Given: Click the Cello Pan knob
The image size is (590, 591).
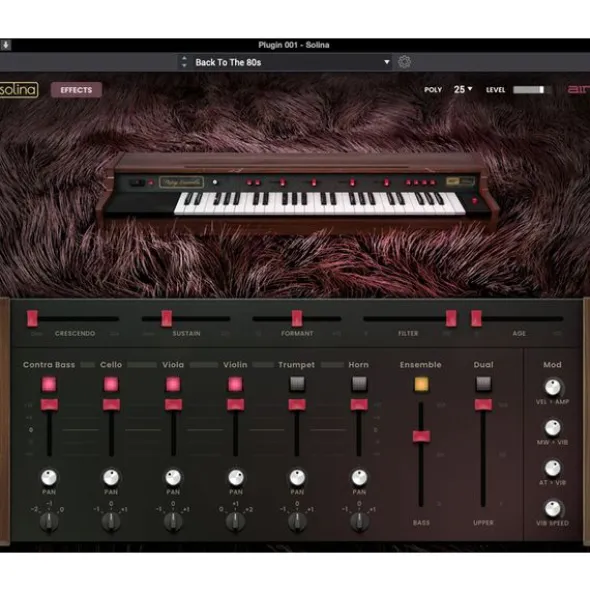Looking at the screenshot, I should [111, 477].
